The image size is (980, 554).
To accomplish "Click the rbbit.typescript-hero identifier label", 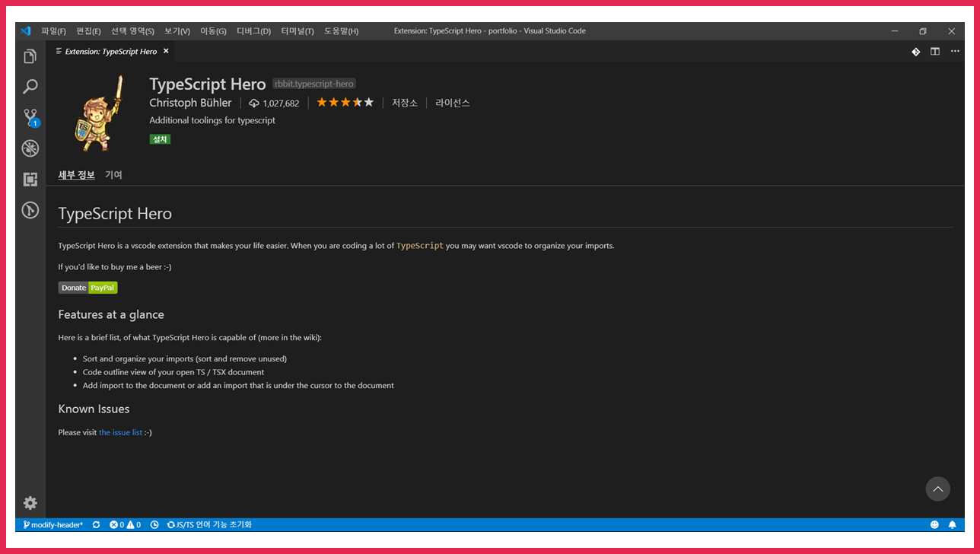I will tap(314, 84).
